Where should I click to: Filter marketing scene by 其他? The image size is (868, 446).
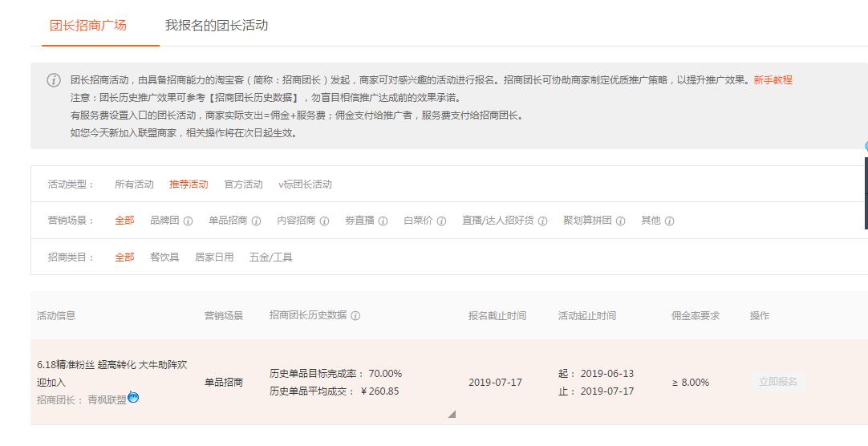[651, 221]
